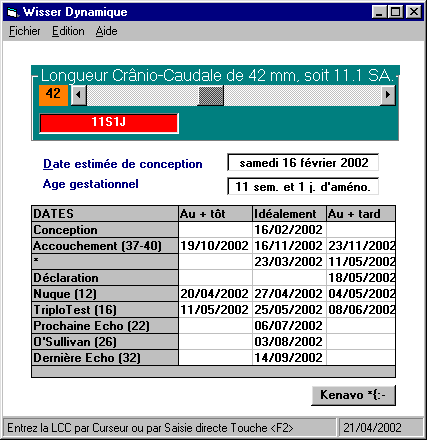Click the estimated conception date field
Viewport: 427px width, 440px height.
pos(303,162)
